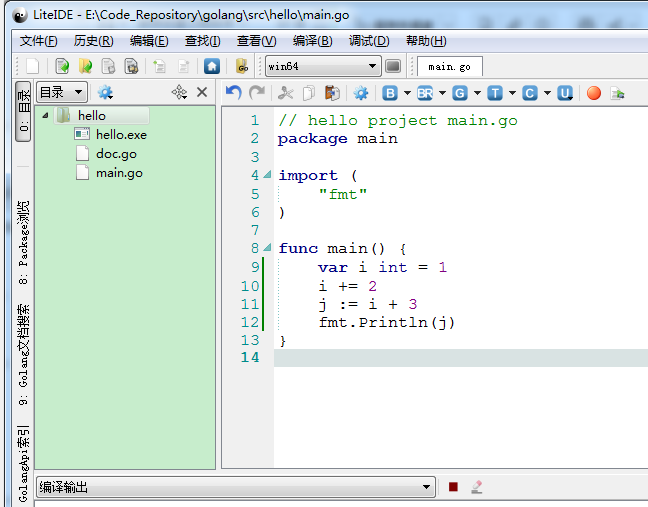Open the 编辑(E) menu

point(149,41)
